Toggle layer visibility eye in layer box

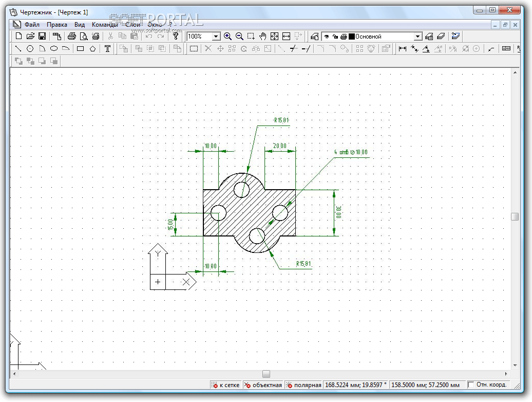(x=327, y=36)
